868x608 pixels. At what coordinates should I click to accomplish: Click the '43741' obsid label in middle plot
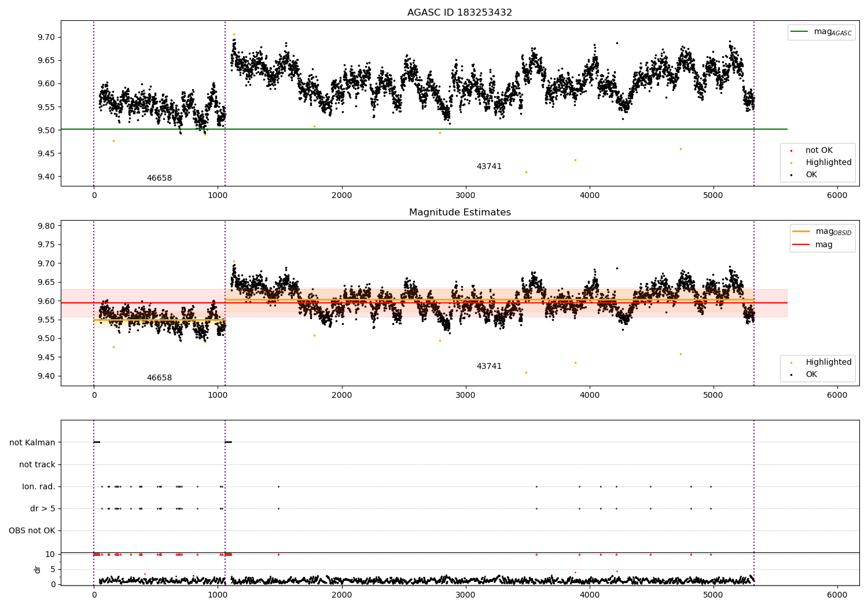click(x=489, y=367)
